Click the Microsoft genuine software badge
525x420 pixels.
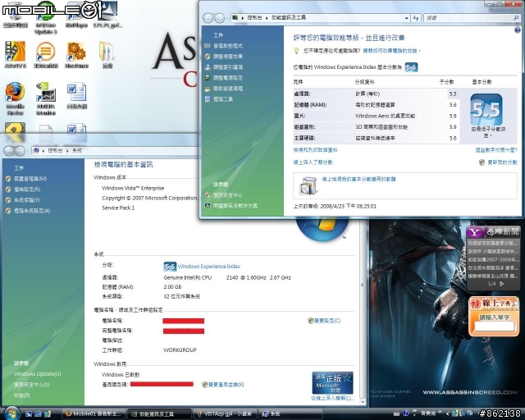pos(332,383)
